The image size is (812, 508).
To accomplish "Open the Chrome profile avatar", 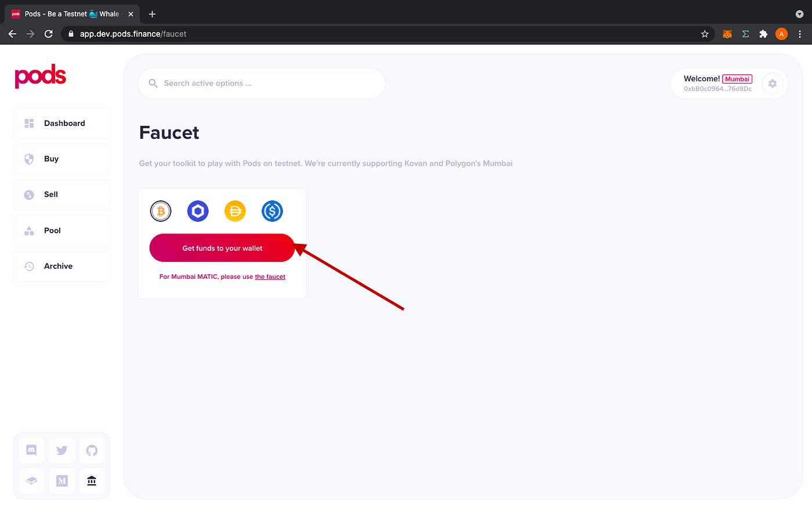I will point(781,34).
